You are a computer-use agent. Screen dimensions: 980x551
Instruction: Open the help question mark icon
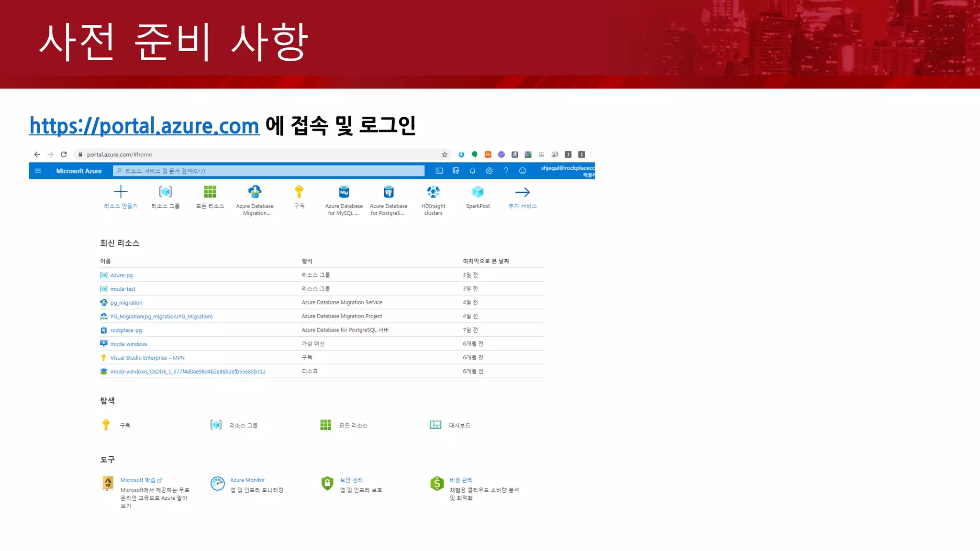pos(506,171)
